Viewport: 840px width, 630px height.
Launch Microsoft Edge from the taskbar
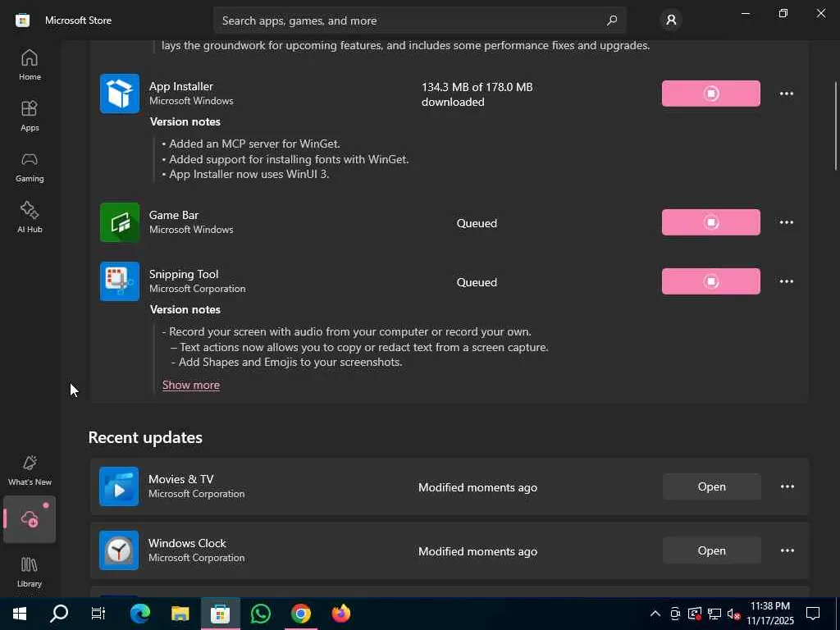click(139, 614)
